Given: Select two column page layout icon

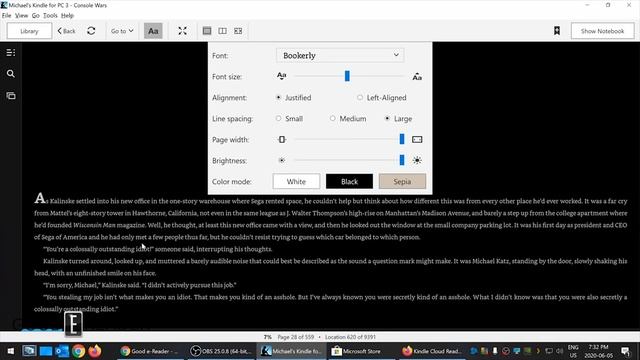Looking at the screenshot, I should click(222, 31).
